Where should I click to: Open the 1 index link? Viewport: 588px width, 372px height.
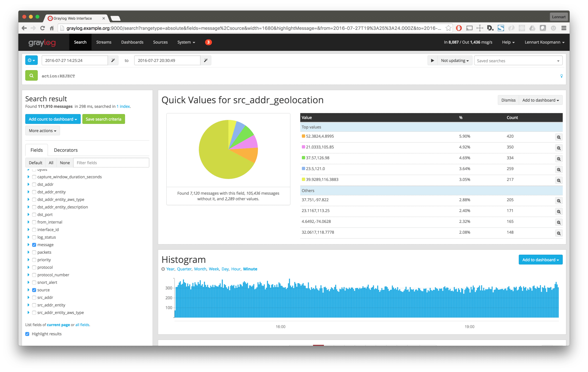pyautogui.click(x=123, y=106)
